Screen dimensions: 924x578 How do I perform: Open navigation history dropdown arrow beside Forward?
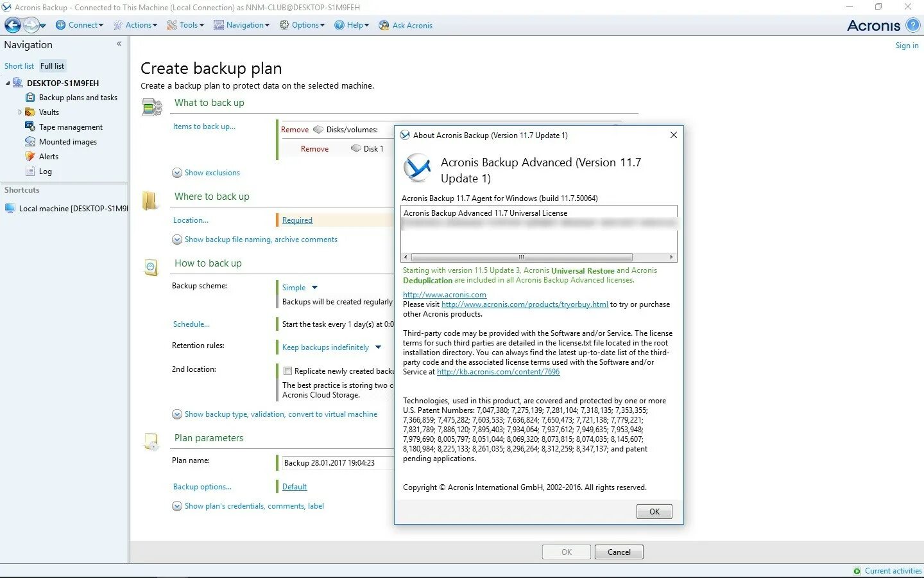[x=43, y=26]
